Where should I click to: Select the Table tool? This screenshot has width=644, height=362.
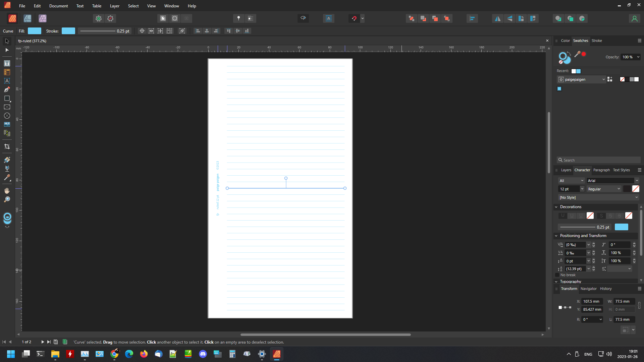(7, 72)
